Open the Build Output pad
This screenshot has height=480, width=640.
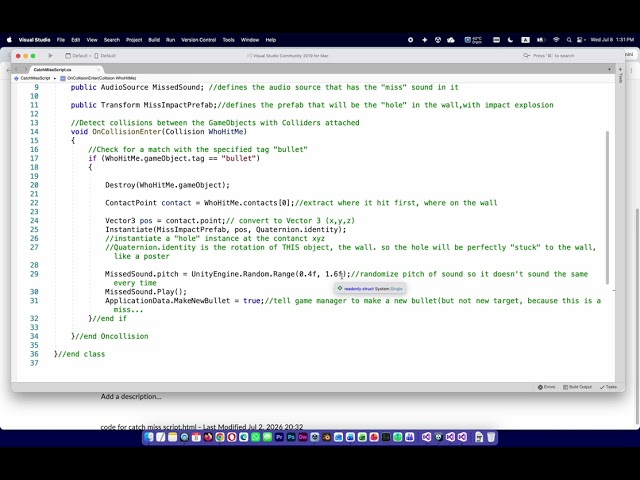coord(577,387)
